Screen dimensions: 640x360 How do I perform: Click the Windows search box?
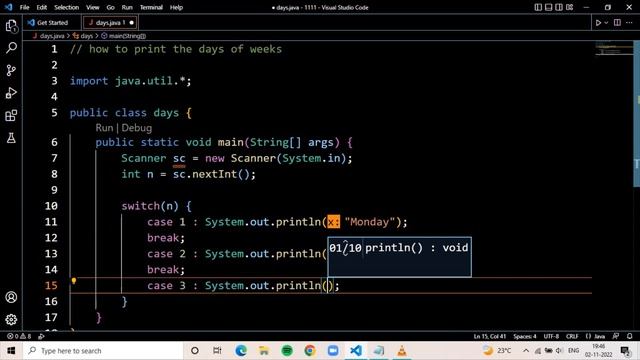pos(102,351)
